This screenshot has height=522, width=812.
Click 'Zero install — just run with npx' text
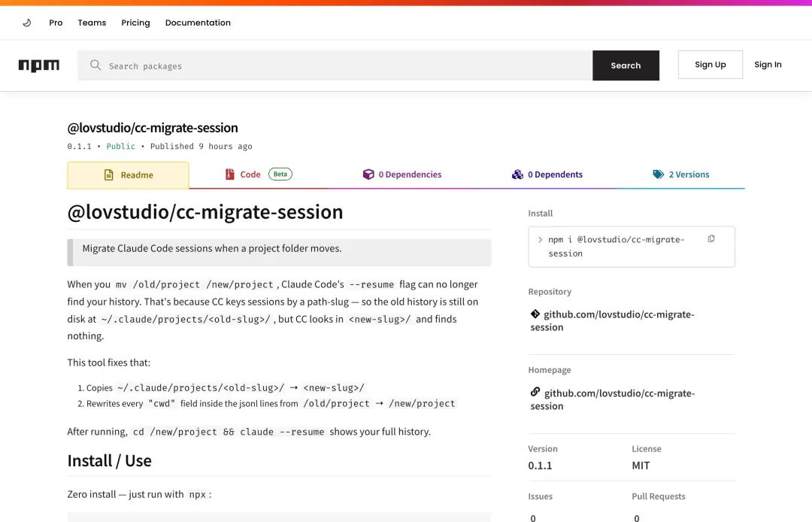click(x=139, y=495)
